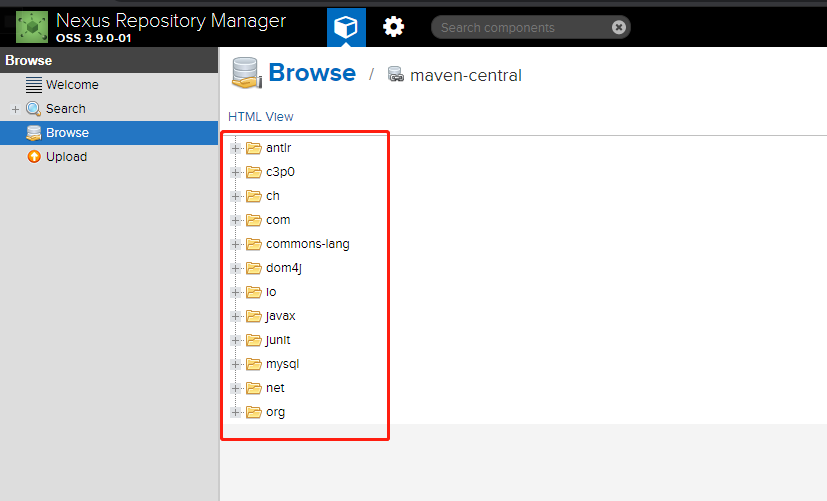Click the Welcome list icon
Viewport: 827px width, 501px height.
coord(34,84)
